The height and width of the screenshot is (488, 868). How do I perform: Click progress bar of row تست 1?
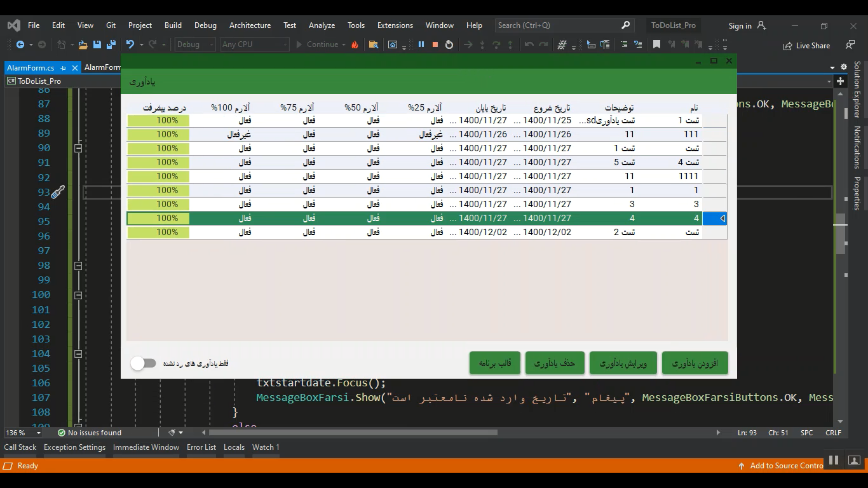pyautogui.click(x=158, y=120)
